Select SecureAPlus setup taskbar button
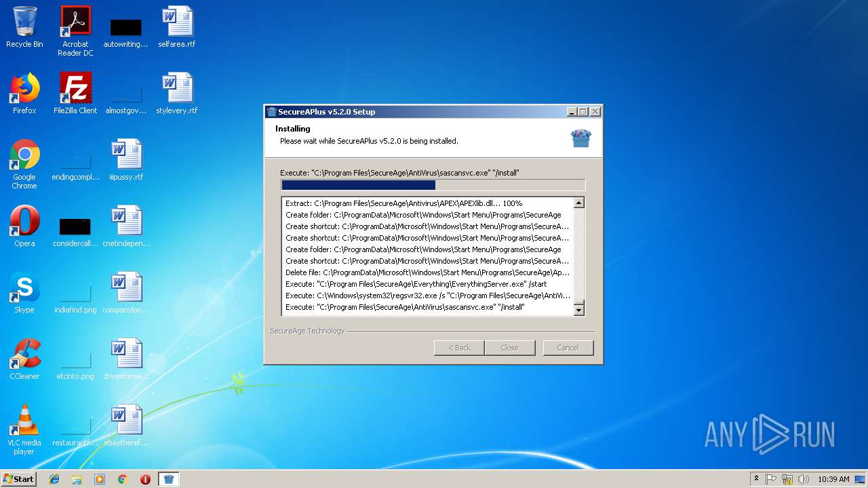868x488 pixels. [169, 479]
